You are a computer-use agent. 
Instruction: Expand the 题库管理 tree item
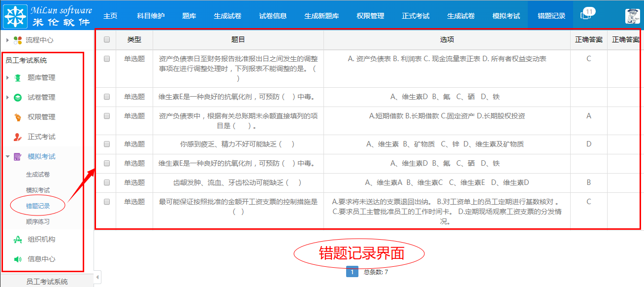coord(7,77)
